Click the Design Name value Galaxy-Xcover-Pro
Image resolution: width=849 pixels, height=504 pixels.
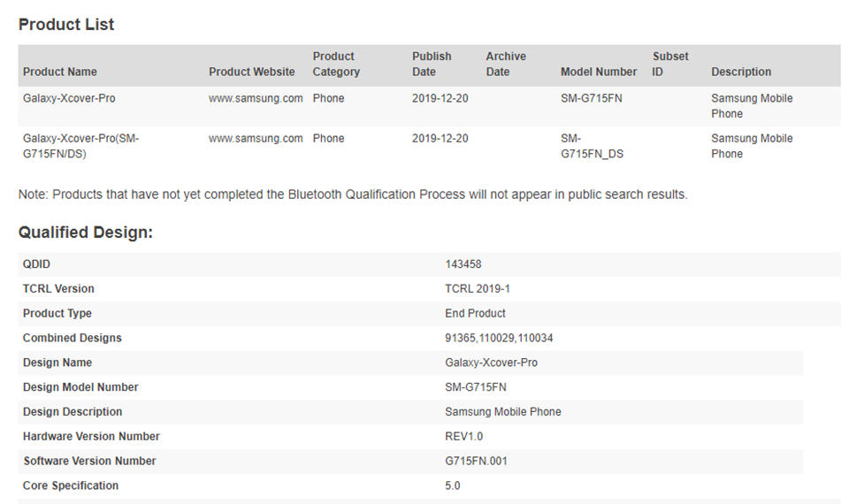(491, 363)
